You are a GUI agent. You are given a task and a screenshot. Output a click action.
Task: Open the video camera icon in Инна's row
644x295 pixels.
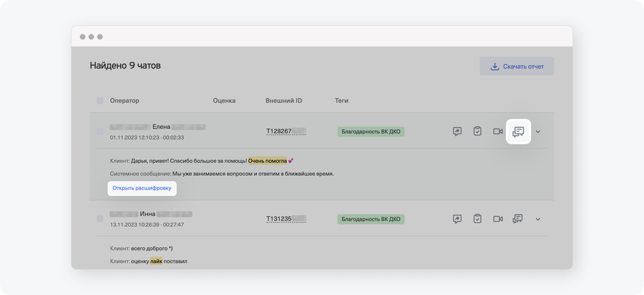[498, 219]
